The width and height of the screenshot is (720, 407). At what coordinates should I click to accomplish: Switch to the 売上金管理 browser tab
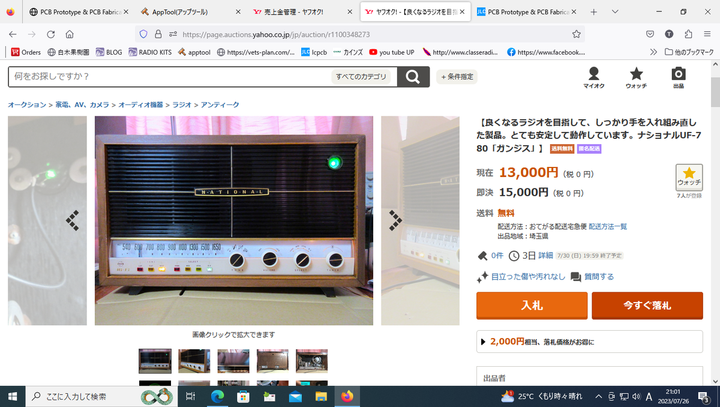303,12
